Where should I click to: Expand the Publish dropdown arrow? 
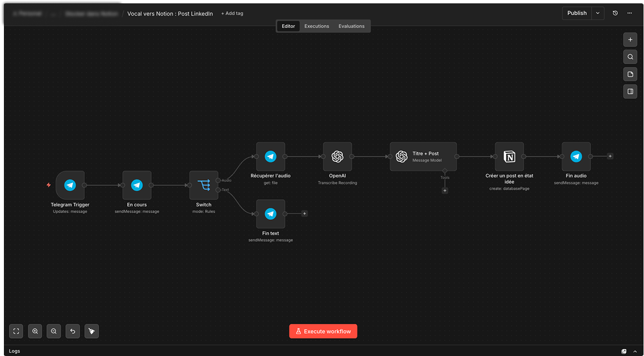[598, 13]
